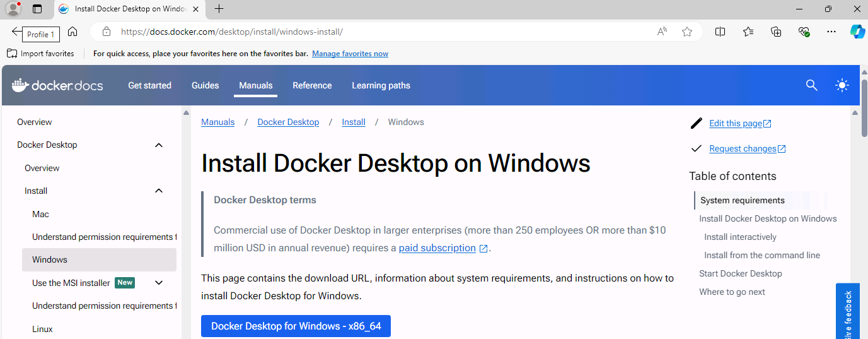View site information lock icon
The width and height of the screenshot is (868, 339).
107,32
